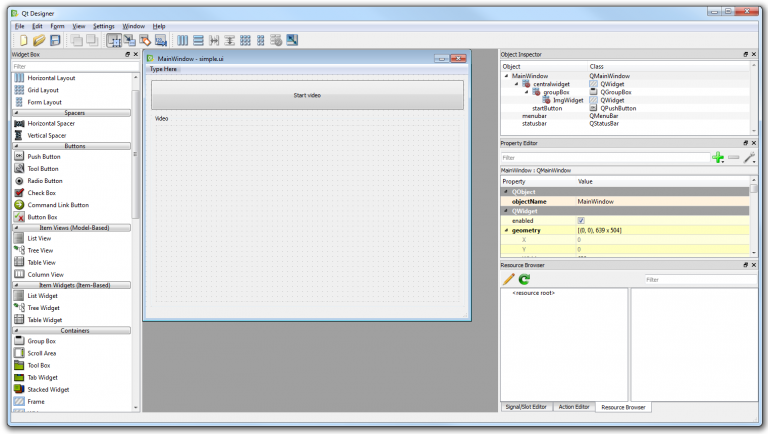Click the Open form folder icon
768x434 pixels.
pos(39,40)
